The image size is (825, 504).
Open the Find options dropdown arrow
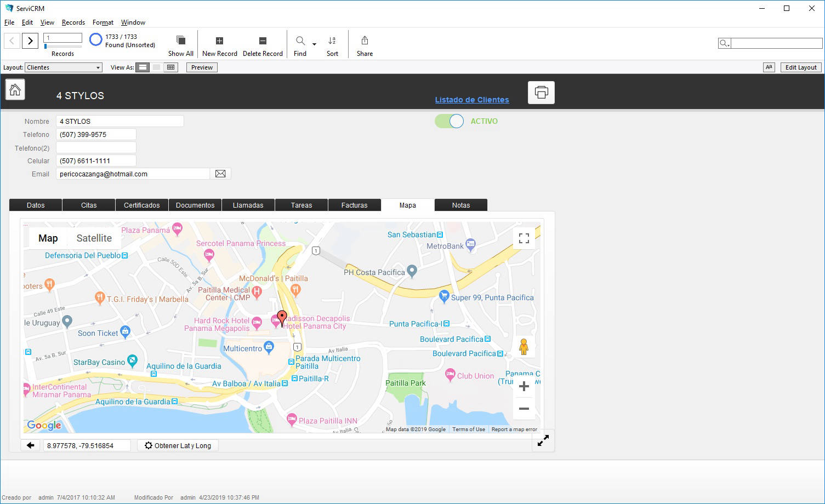point(314,44)
